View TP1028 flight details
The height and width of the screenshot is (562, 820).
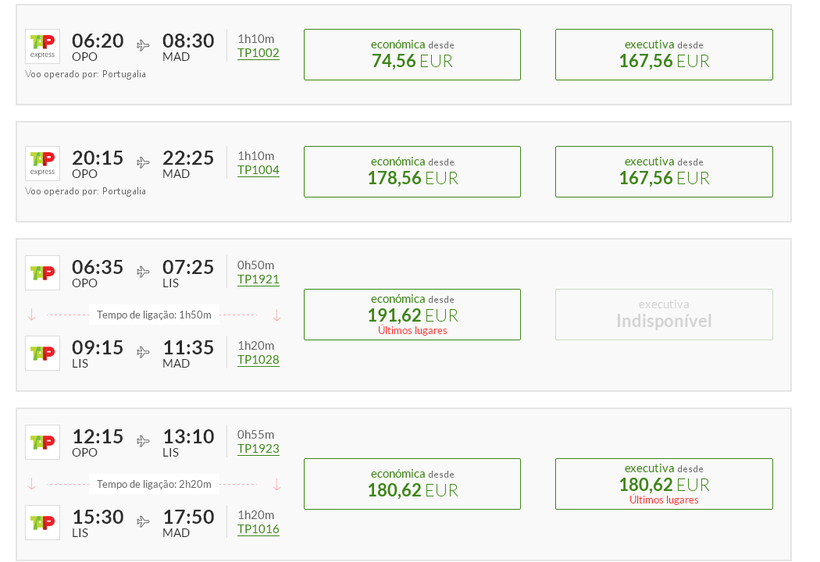[x=258, y=360]
